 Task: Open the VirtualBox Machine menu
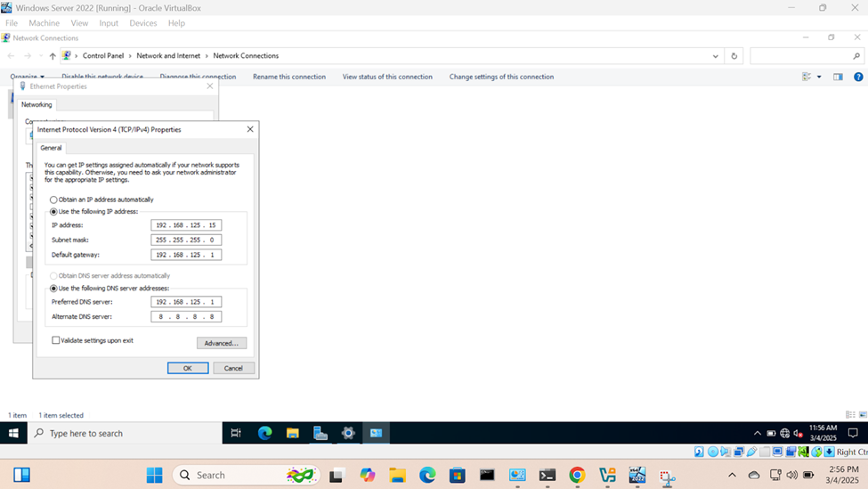point(45,23)
